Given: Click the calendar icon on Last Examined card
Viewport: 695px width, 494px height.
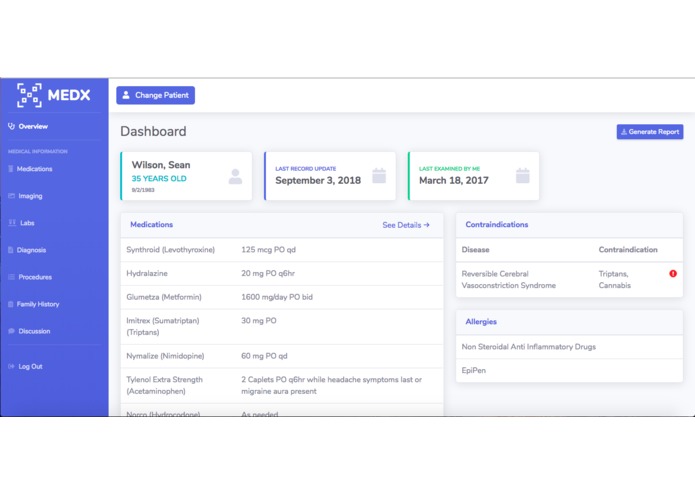Looking at the screenshot, I should (523, 176).
